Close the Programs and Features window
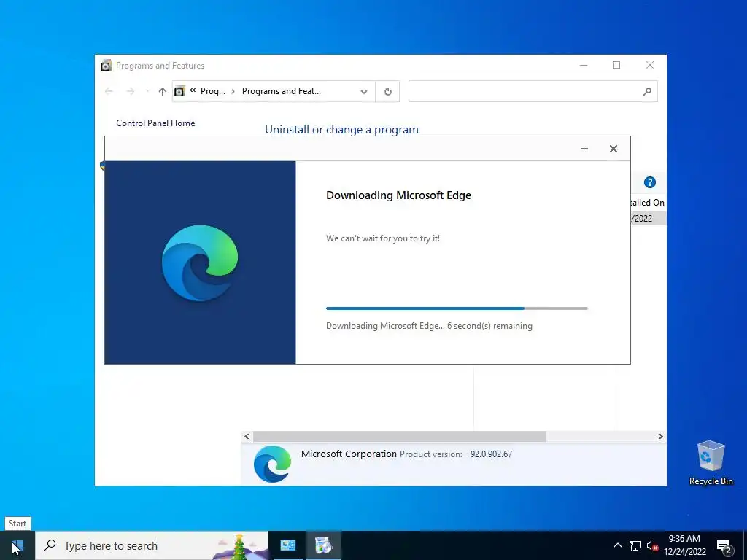The width and height of the screenshot is (747, 560). [650, 65]
